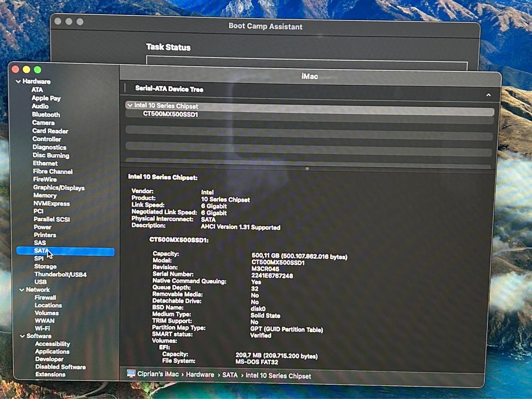The height and width of the screenshot is (399, 532).
Task: Open Developer under Software
Action: pos(49,359)
